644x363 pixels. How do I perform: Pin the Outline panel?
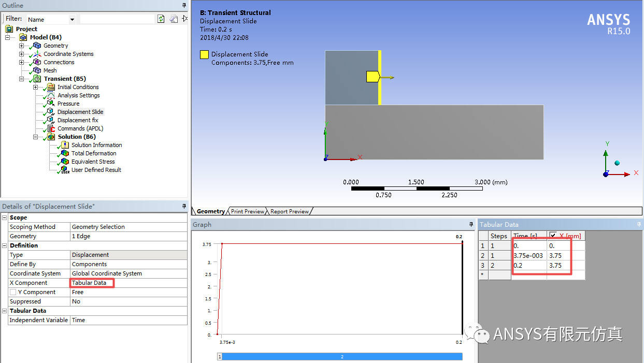click(184, 5)
